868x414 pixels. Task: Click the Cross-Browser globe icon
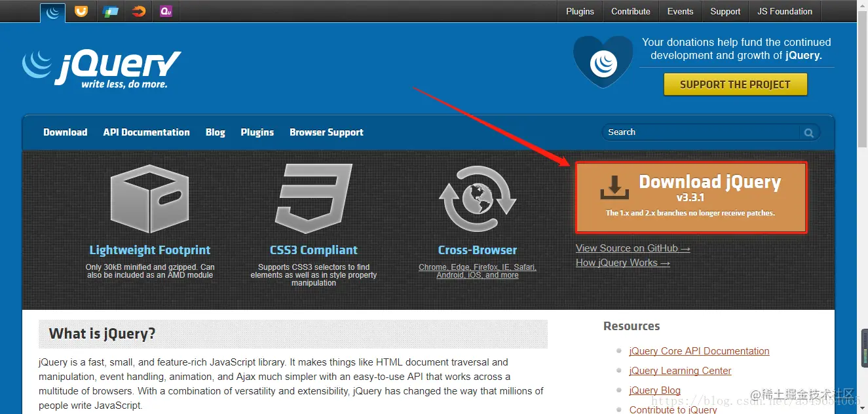(x=478, y=198)
